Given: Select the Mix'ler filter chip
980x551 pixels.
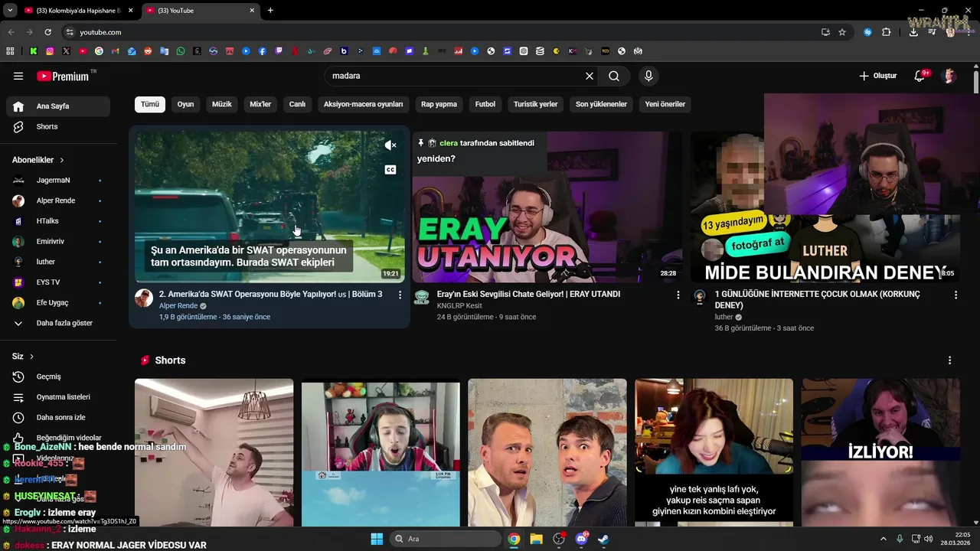Looking at the screenshot, I should point(260,104).
